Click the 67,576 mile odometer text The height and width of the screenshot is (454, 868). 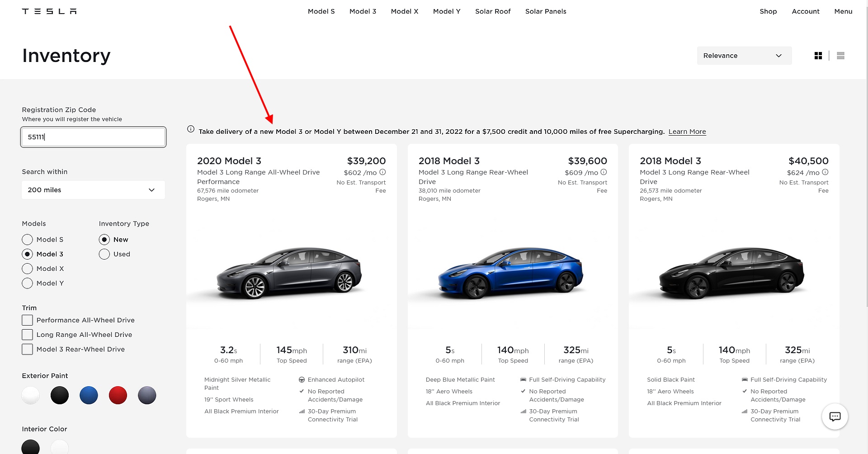(x=228, y=191)
